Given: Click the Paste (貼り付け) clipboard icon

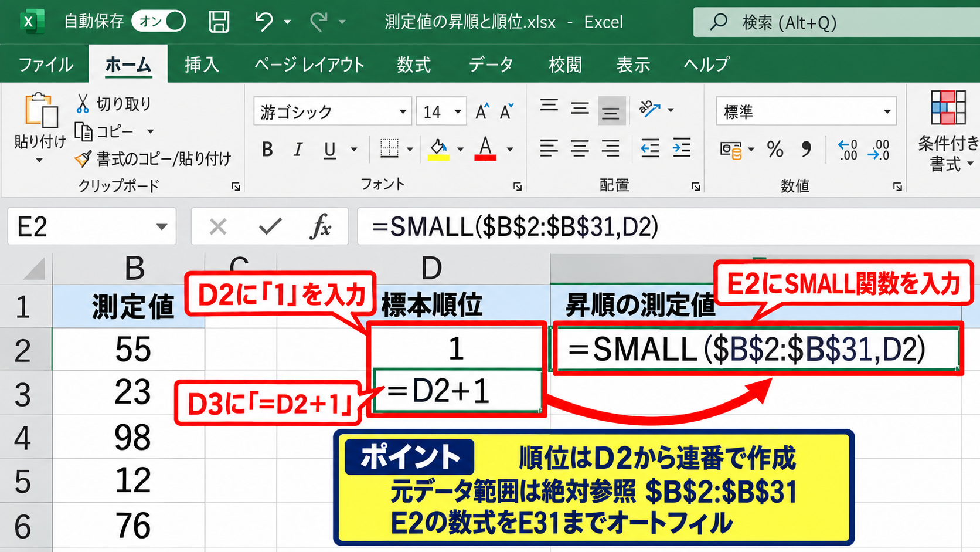Looking at the screenshot, I should [41, 110].
